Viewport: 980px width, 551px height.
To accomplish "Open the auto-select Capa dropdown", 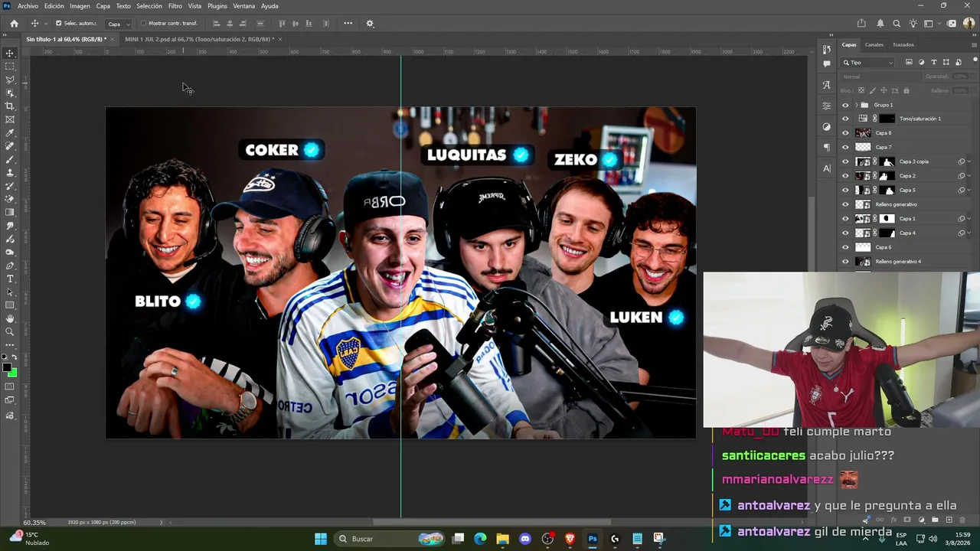I will tap(118, 24).
